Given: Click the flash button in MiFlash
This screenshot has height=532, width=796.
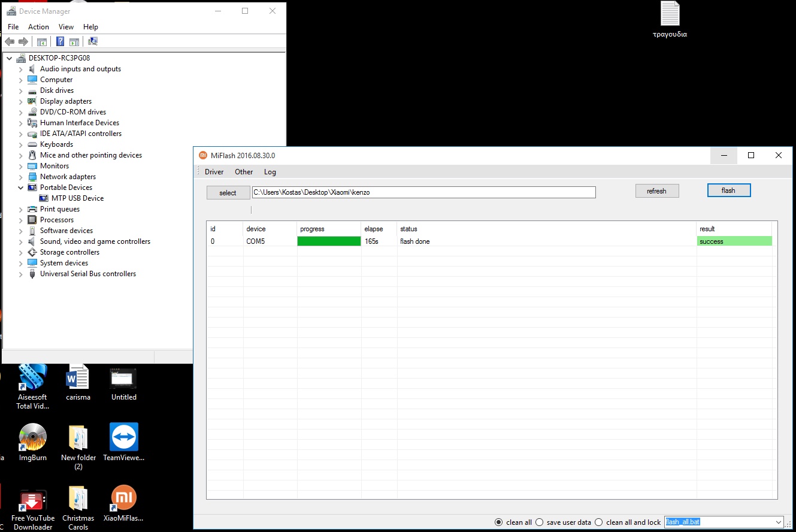Looking at the screenshot, I should [x=729, y=191].
